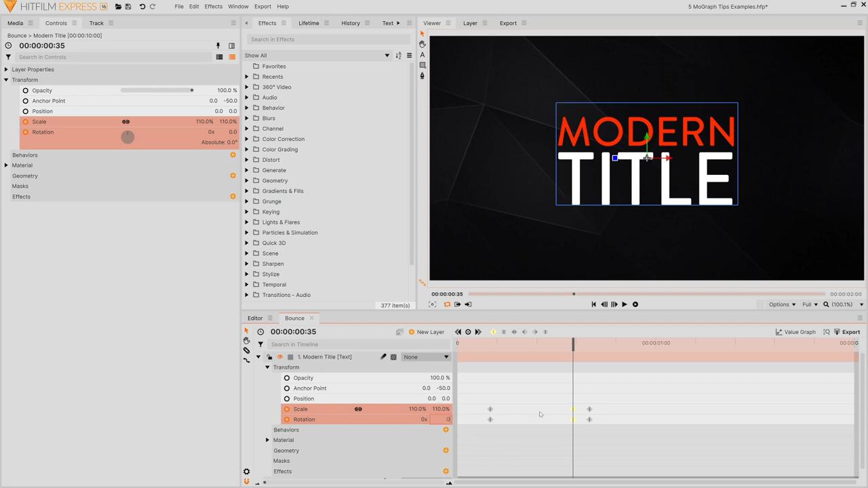Click the pencil icon on Modern Title layer

(x=382, y=357)
